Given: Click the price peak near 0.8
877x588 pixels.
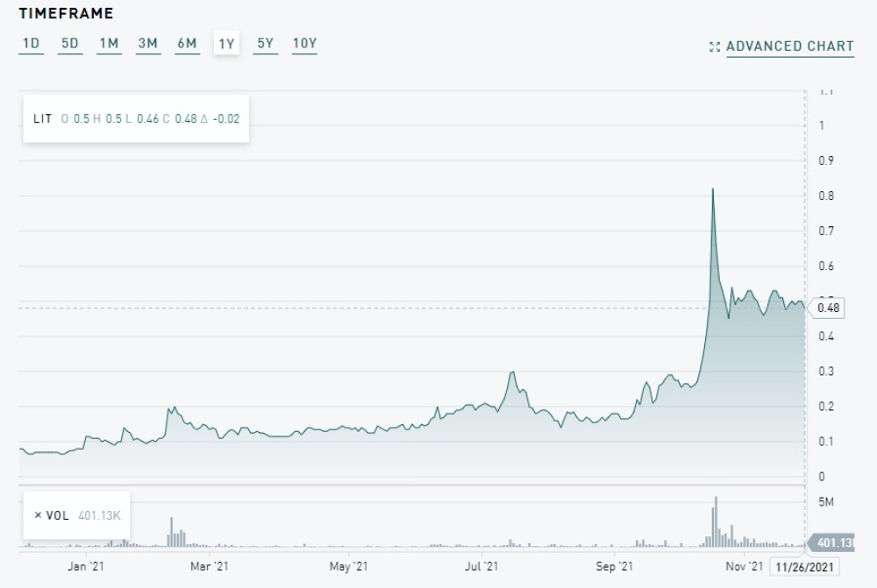Looking at the screenshot, I should coord(712,189).
